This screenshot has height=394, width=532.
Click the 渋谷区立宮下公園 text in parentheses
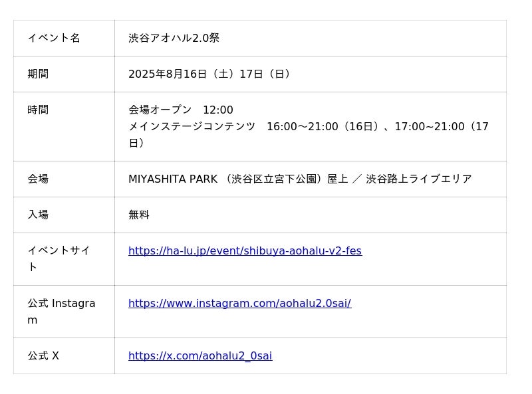[x=273, y=179]
